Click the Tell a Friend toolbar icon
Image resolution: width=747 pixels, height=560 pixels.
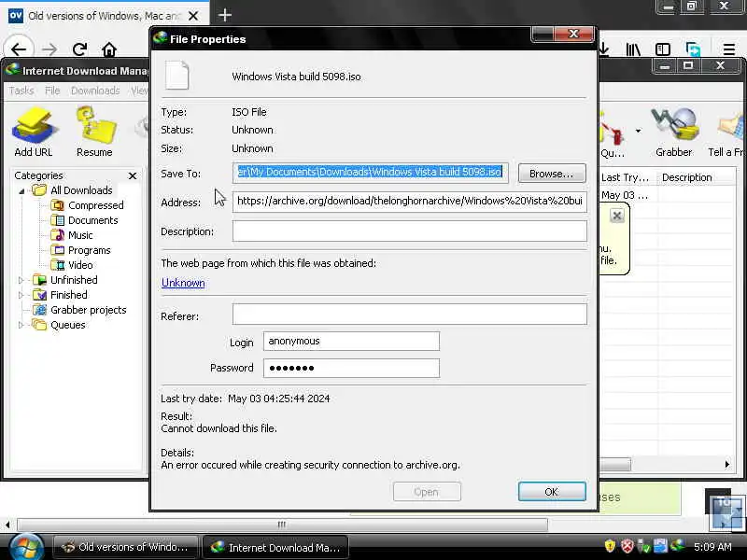tap(729, 126)
